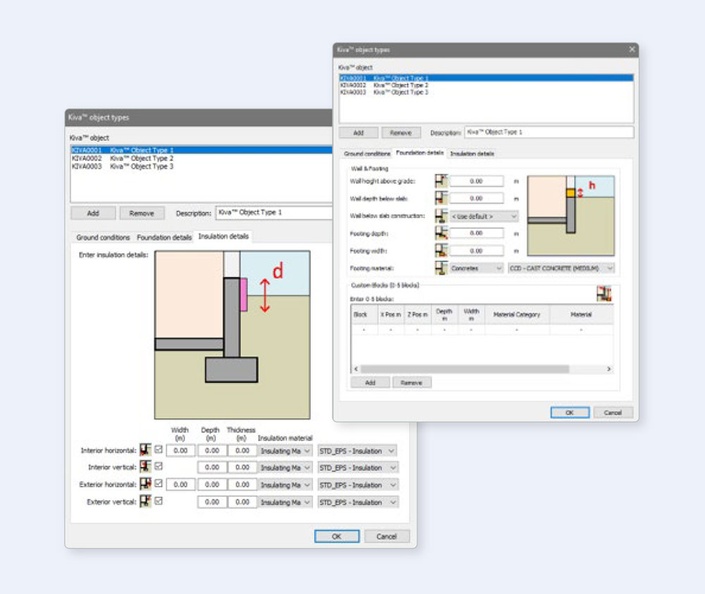Open Exterior horizontal STD_EPS - Insulation dropdown
This screenshot has width=705, height=594.
357,485
